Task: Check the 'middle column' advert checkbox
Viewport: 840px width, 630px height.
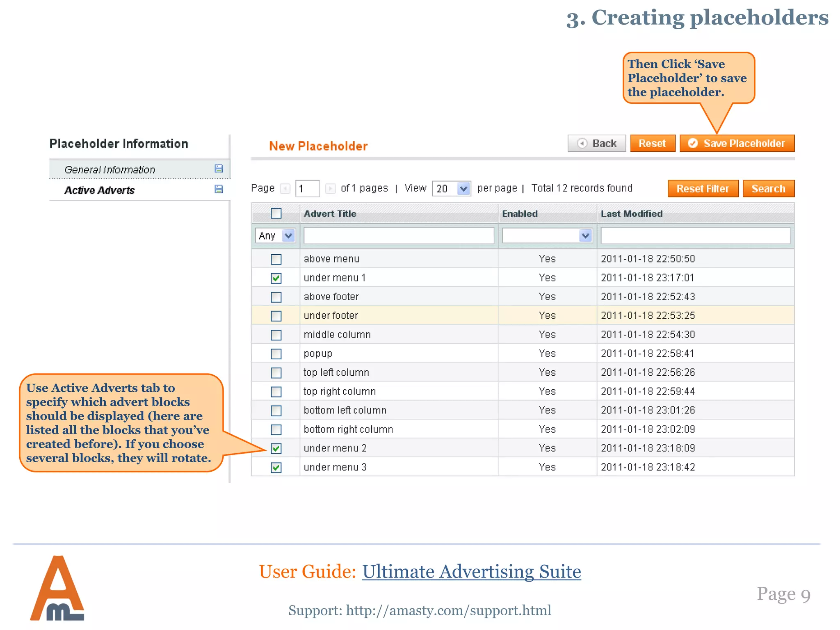Action: pyautogui.click(x=276, y=335)
